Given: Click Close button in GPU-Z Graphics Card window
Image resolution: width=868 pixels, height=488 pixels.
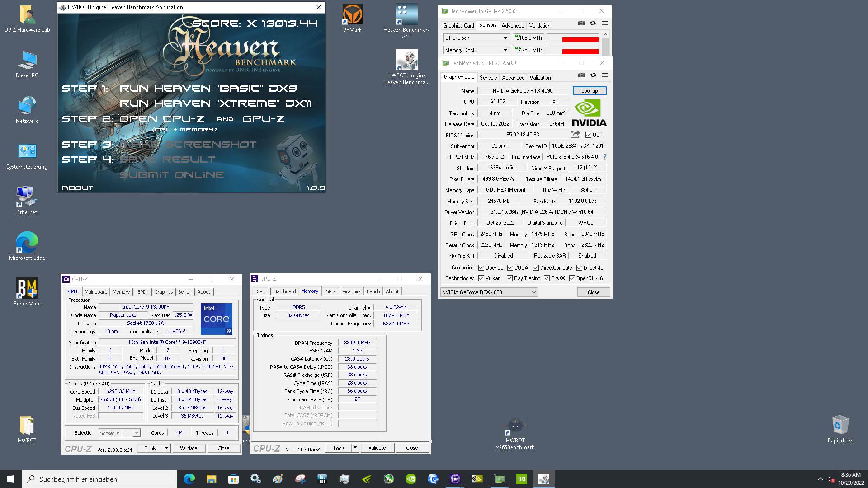Looking at the screenshot, I should tap(593, 292).
